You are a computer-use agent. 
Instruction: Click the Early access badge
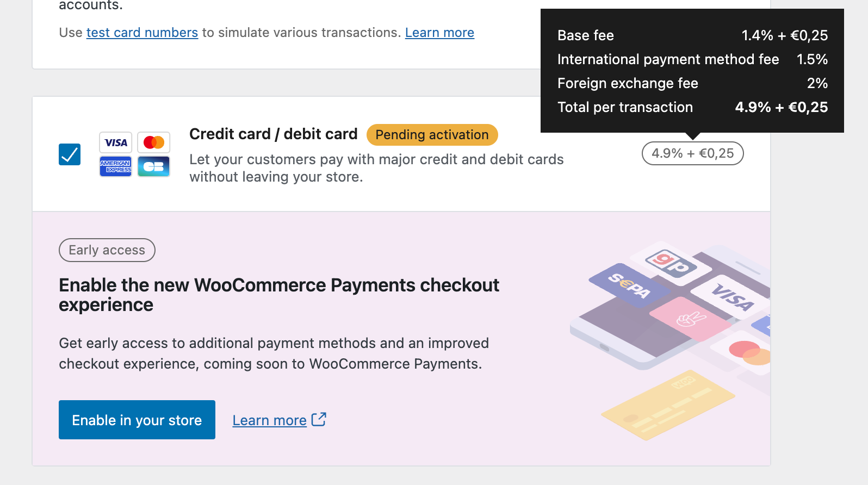coord(107,250)
